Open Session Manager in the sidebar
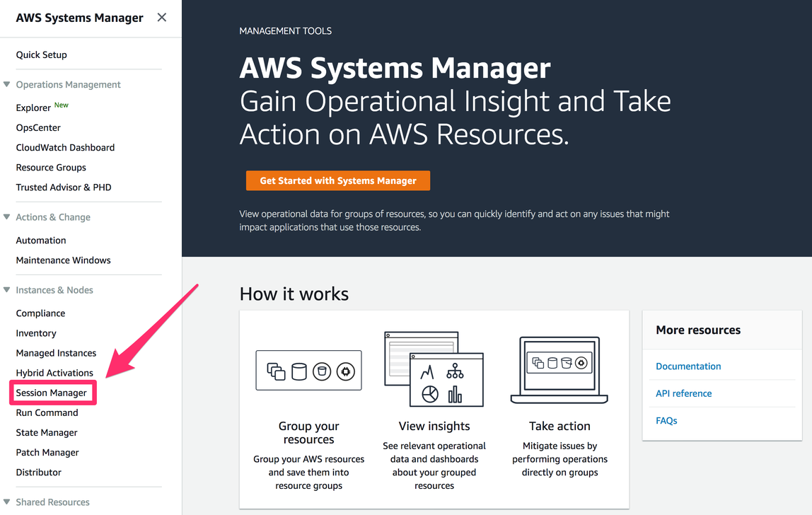 (x=52, y=393)
